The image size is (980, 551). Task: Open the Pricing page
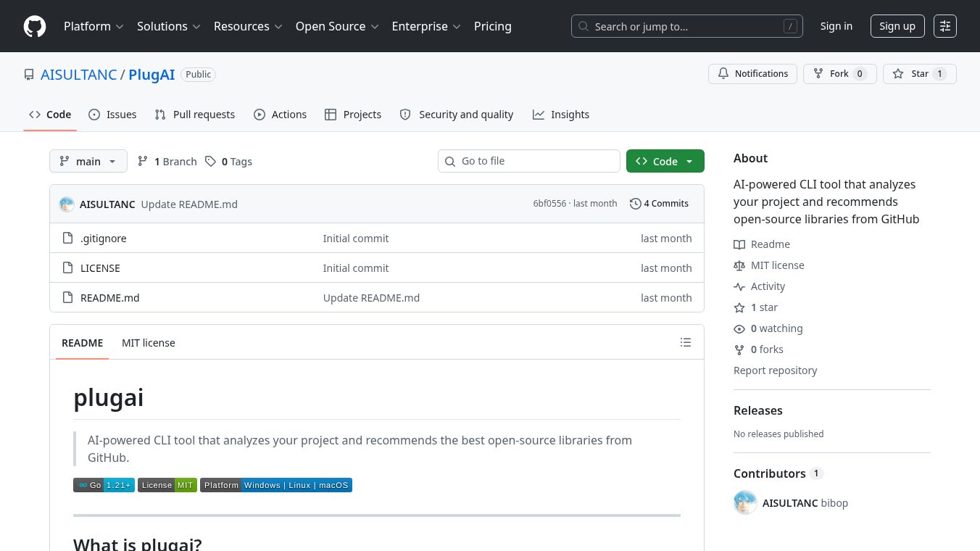click(493, 26)
